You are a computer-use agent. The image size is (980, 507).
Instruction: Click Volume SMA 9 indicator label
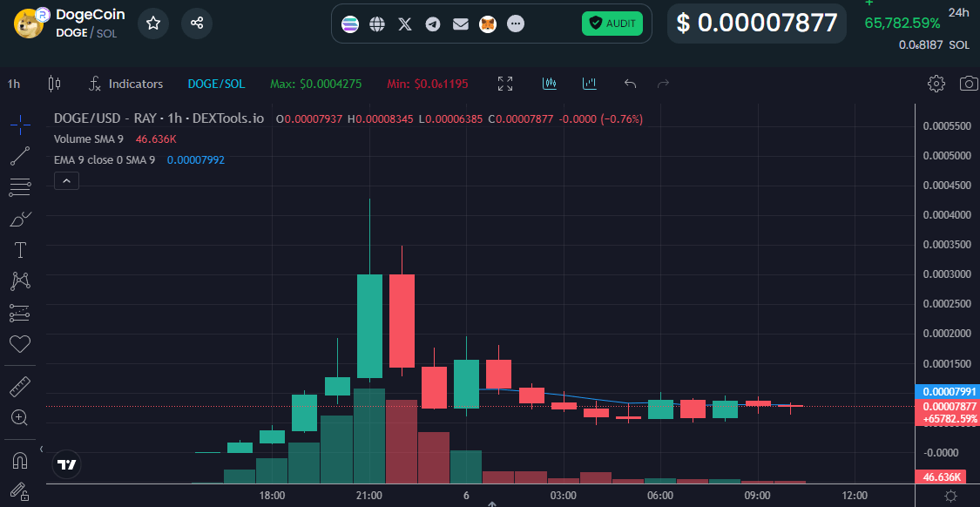tap(89, 139)
